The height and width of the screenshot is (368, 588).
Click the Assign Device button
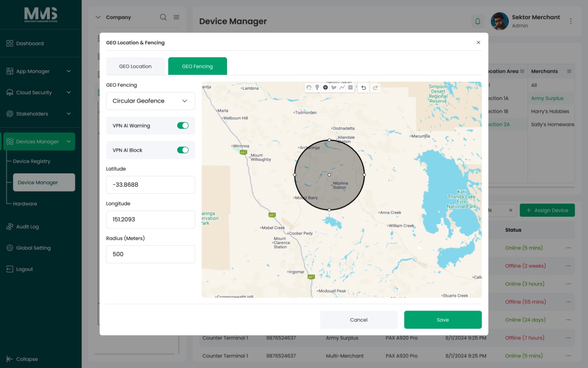coord(547,210)
